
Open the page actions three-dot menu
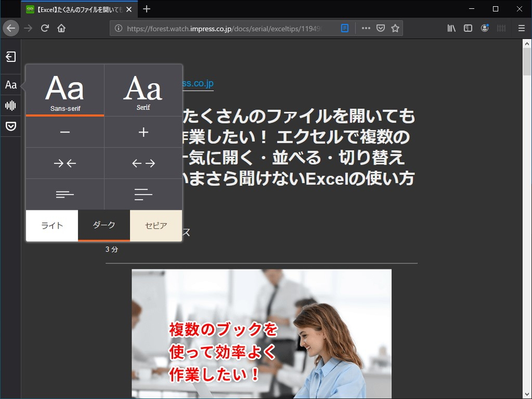[365, 28]
